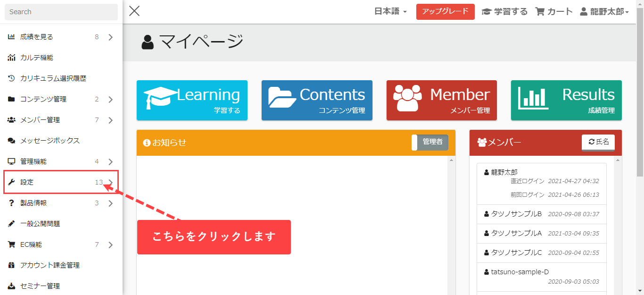Open メッセージボックス from the sidebar
The width and height of the screenshot is (644, 295).
click(50, 141)
